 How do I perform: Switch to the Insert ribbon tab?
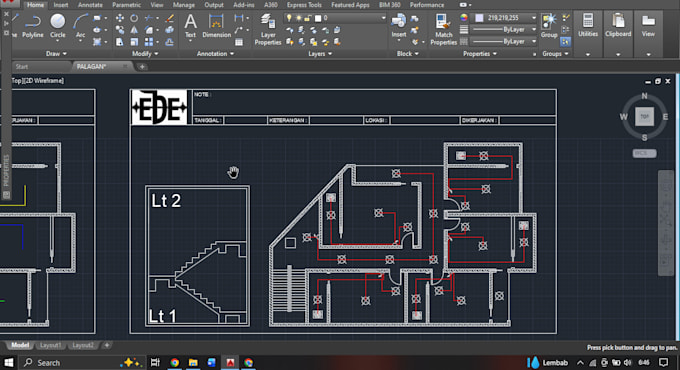[x=61, y=5]
